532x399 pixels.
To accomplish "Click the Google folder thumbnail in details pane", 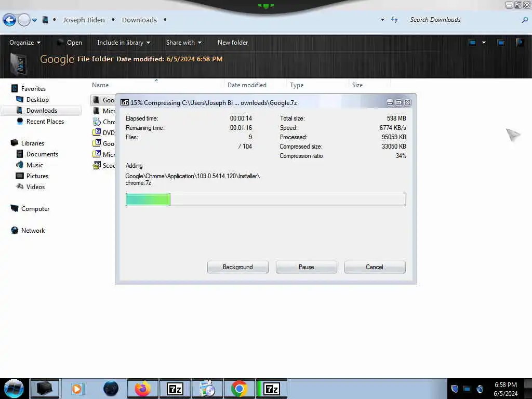I will 19,64.
